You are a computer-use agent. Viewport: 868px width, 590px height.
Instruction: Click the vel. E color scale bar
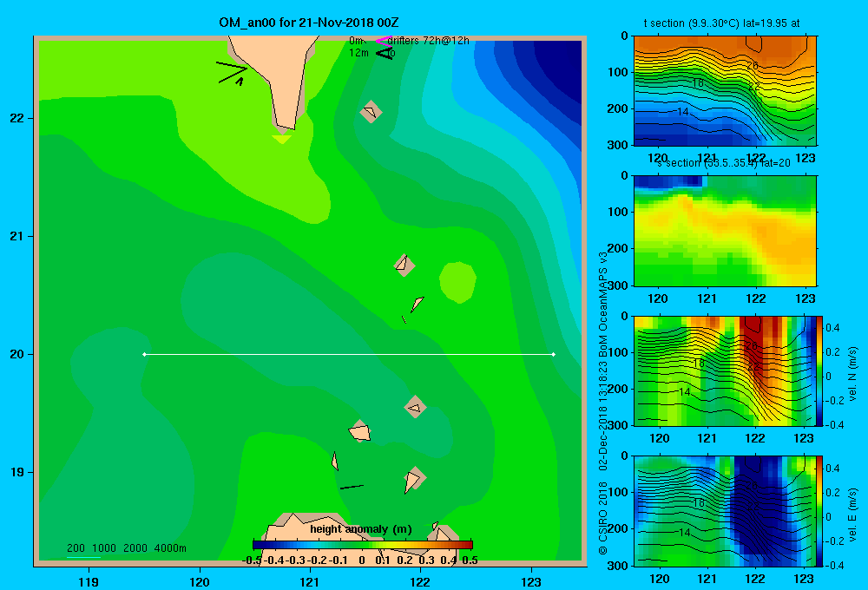point(820,511)
